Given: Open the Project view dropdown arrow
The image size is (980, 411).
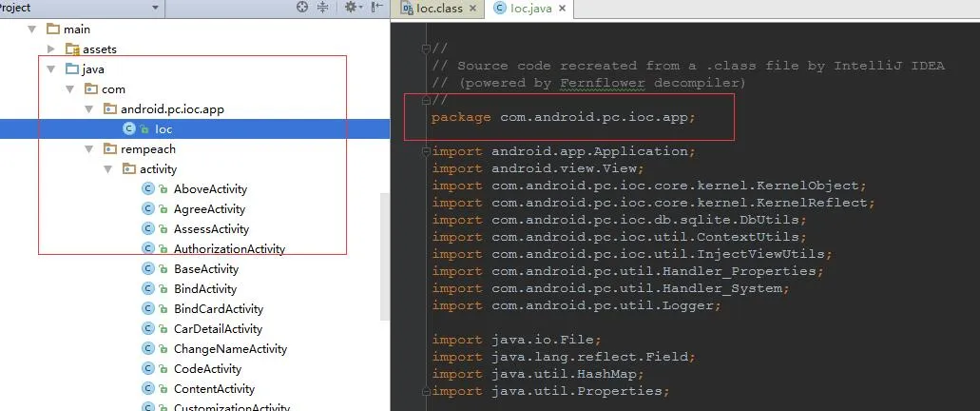Looking at the screenshot, I should tap(155, 9).
